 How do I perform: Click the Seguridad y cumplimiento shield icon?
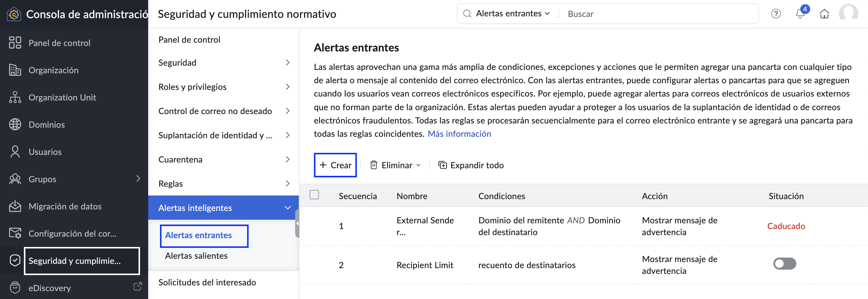tap(15, 261)
